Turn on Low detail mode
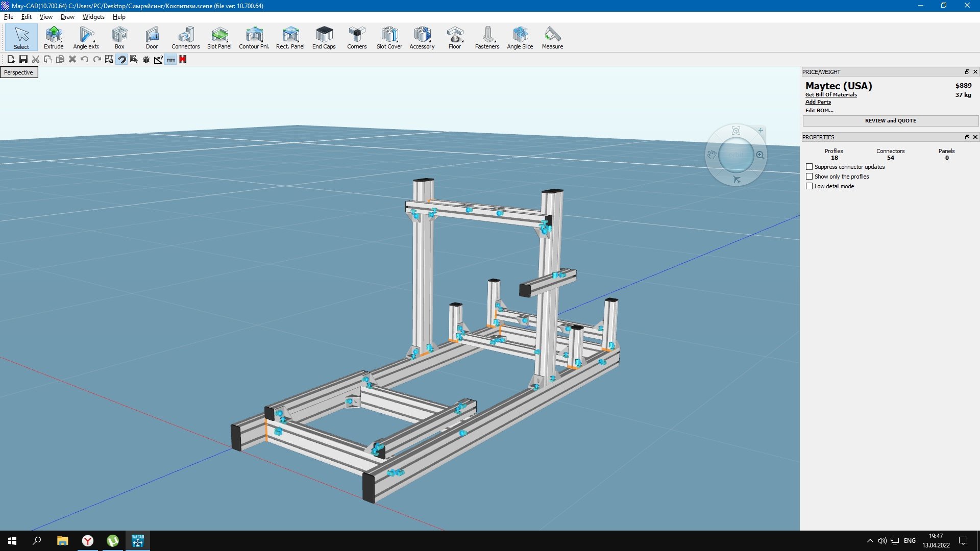 [x=809, y=186]
